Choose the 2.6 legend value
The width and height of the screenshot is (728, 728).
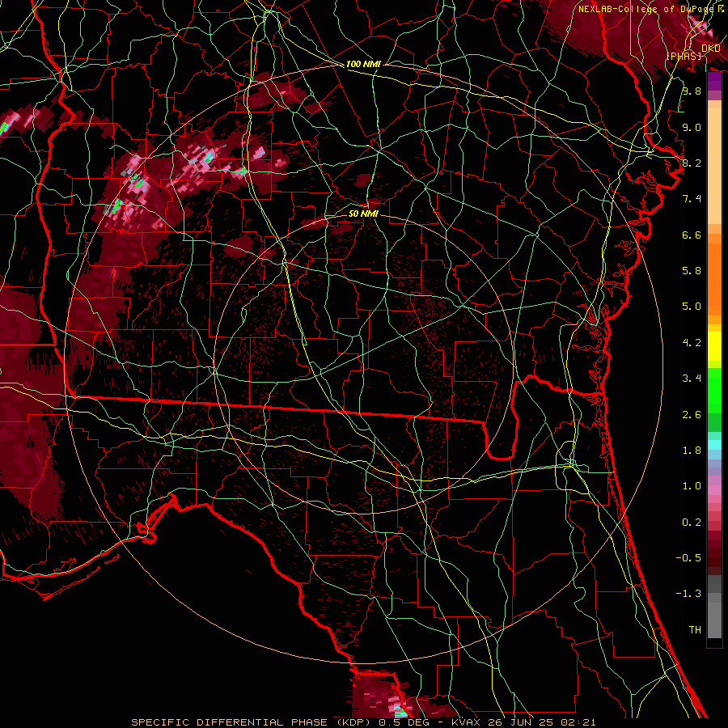pos(692,415)
